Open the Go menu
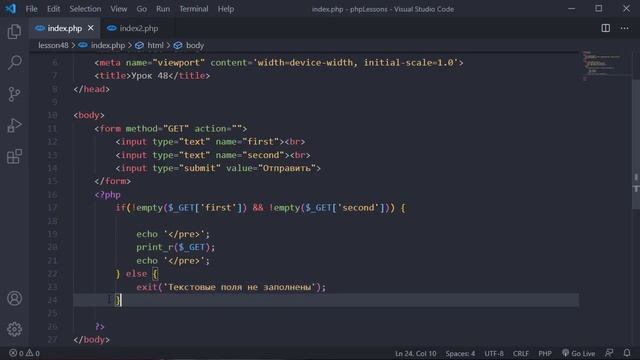This screenshot has width=640, height=360. pyautogui.click(x=141, y=9)
